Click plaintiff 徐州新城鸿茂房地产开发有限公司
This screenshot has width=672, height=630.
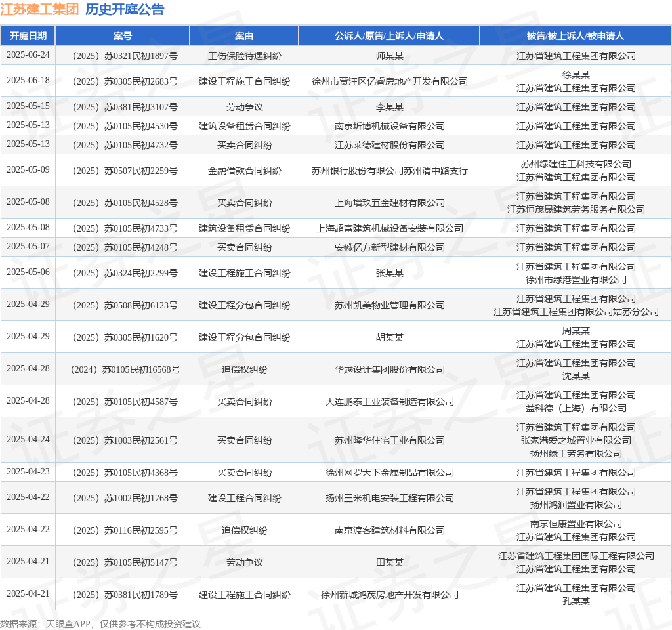click(390, 595)
